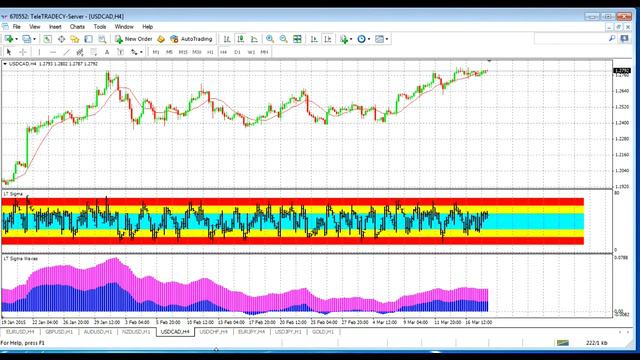Open the MetaEditor yellow book icon
This screenshot has height=360, width=640.
click(161, 39)
